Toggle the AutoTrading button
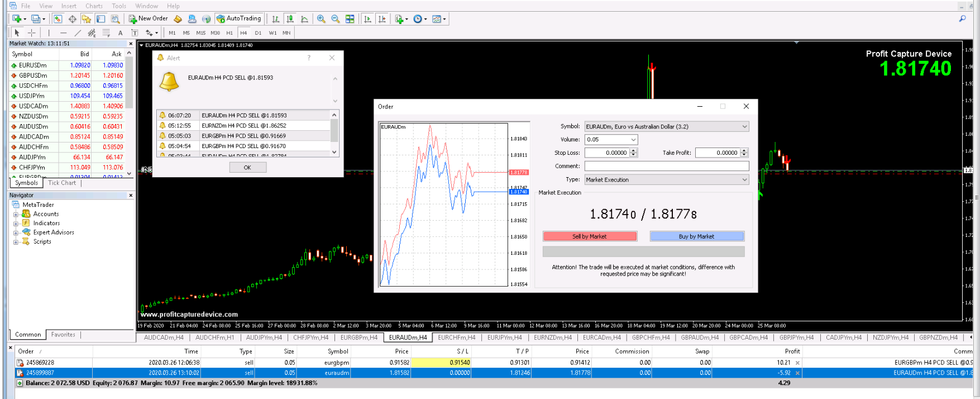 point(239,18)
